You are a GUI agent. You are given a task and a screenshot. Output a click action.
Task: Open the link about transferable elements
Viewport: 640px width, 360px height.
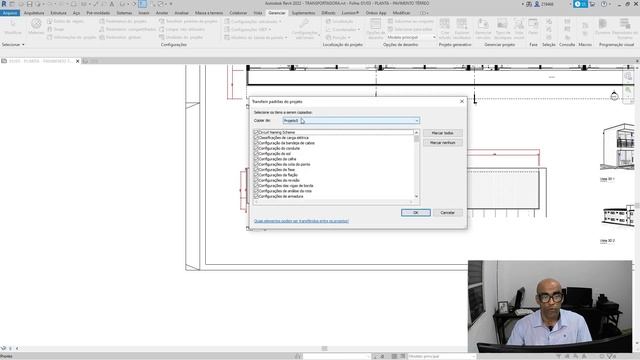[301, 221]
